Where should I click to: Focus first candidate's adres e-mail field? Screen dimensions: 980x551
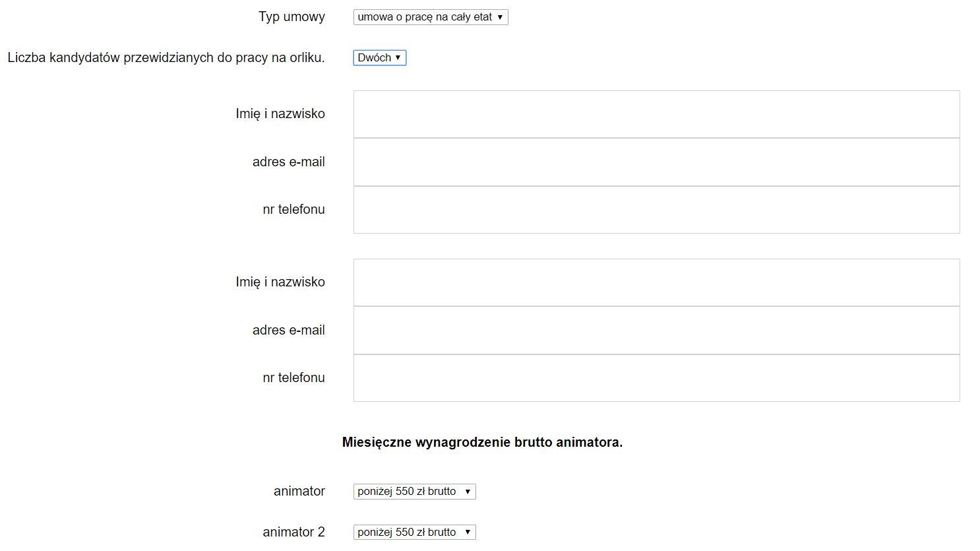tap(656, 162)
